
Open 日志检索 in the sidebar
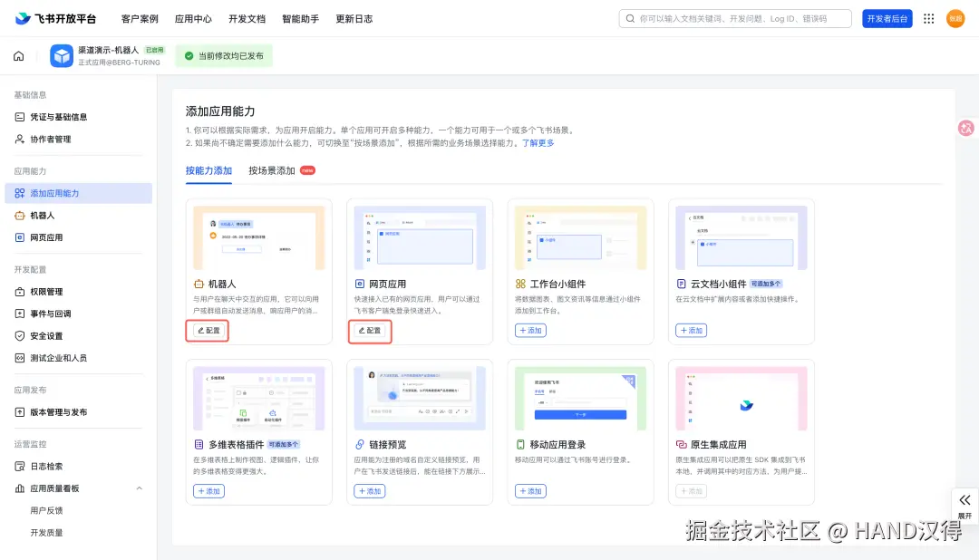tap(78, 467)
